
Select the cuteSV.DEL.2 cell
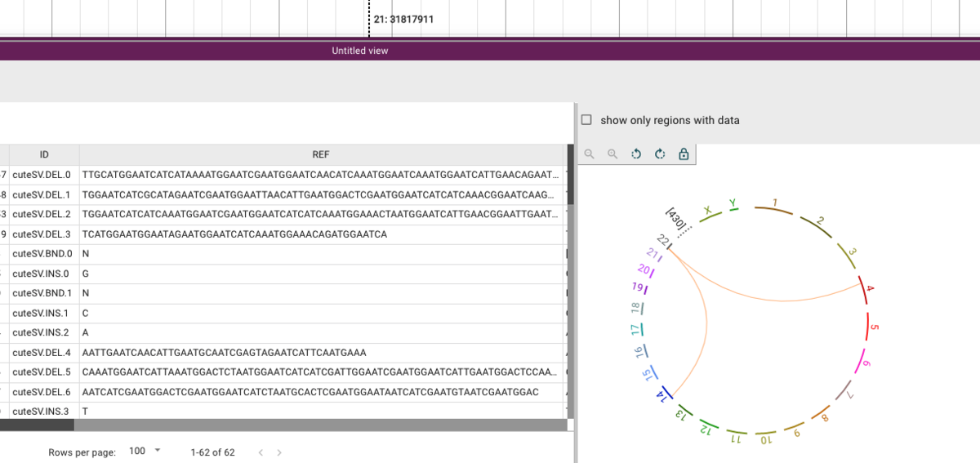click(44, 214)
